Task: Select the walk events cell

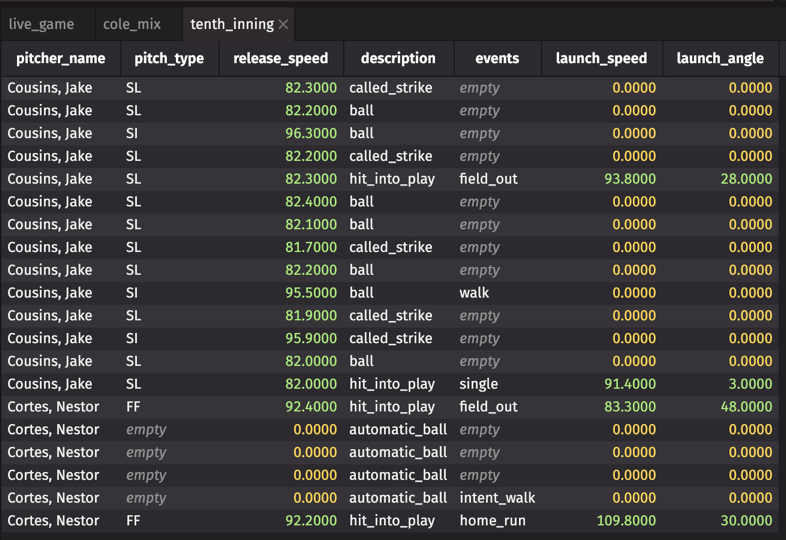Action: [x=475, y=293]
